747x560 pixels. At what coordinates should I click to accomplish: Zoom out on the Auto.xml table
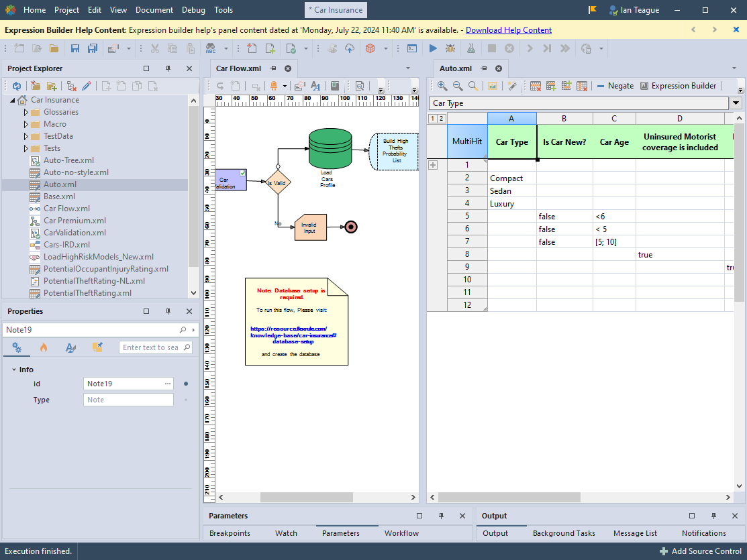coord(457,86)
